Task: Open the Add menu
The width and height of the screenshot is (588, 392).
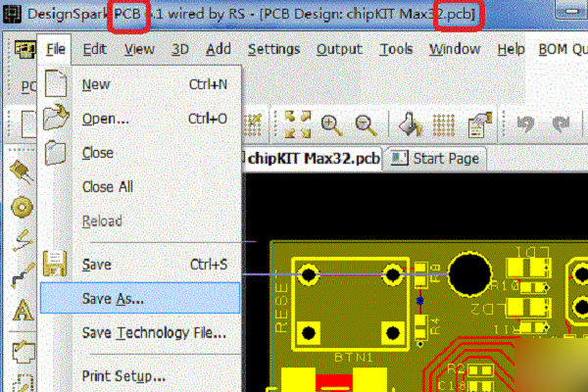Action: pyautogui.click(x=219, y=49)
